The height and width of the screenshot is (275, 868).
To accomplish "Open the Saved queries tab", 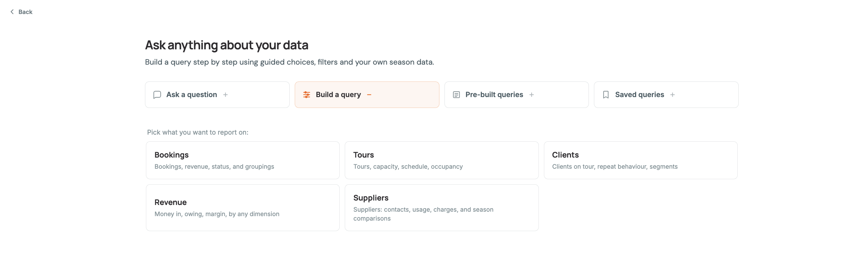I will [x=666, y=95].
